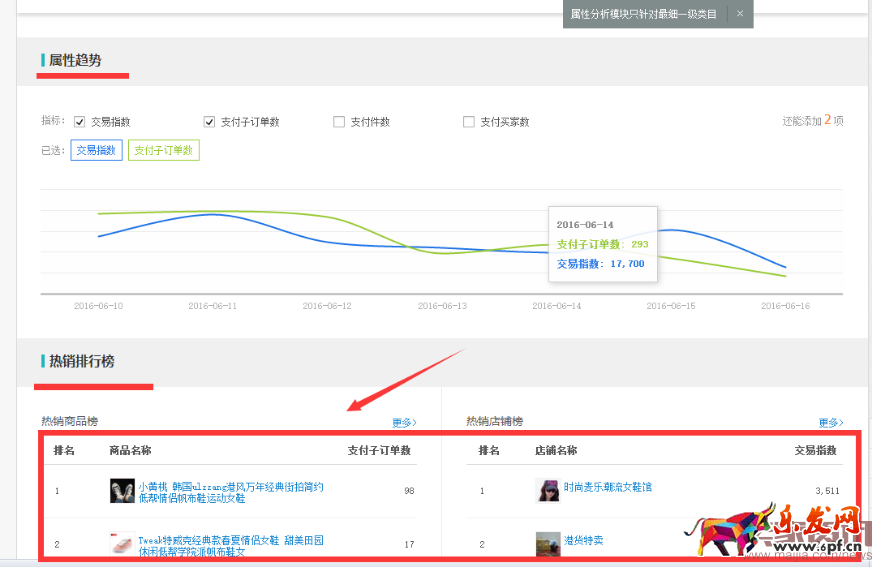This screenshot has height=567, width=872.
Task: Enable the 支付买家数 checkbox
Action: pyautogui.click(x=469, y=122)
